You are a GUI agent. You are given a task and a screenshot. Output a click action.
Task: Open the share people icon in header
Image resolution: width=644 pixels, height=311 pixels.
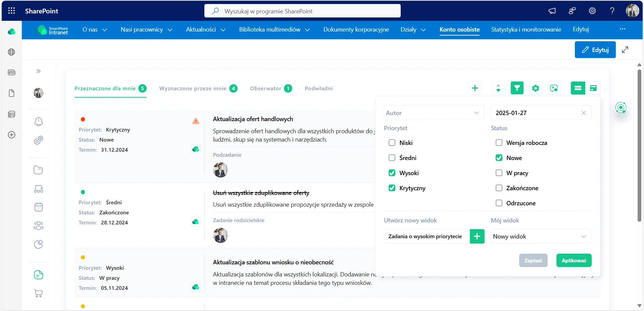click(x=572, y=11)
